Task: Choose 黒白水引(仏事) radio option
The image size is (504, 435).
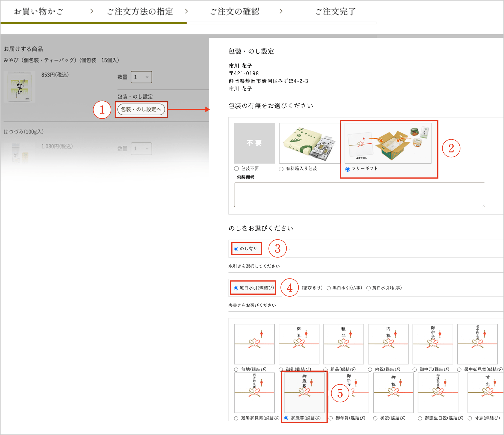Action: pyautogui.click(x=329, y=288)
